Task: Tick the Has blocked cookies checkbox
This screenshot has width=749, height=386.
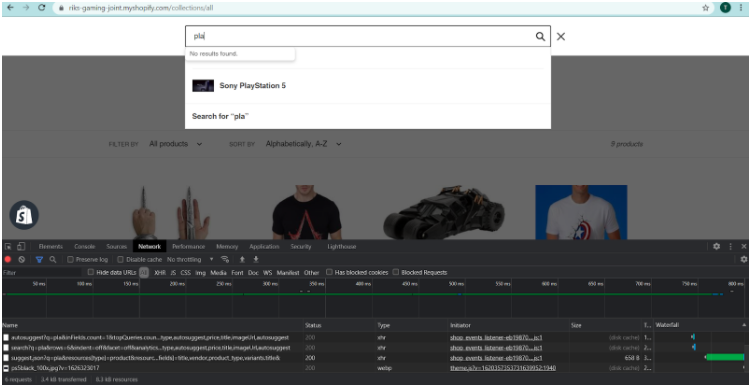Action: [329, 272]
